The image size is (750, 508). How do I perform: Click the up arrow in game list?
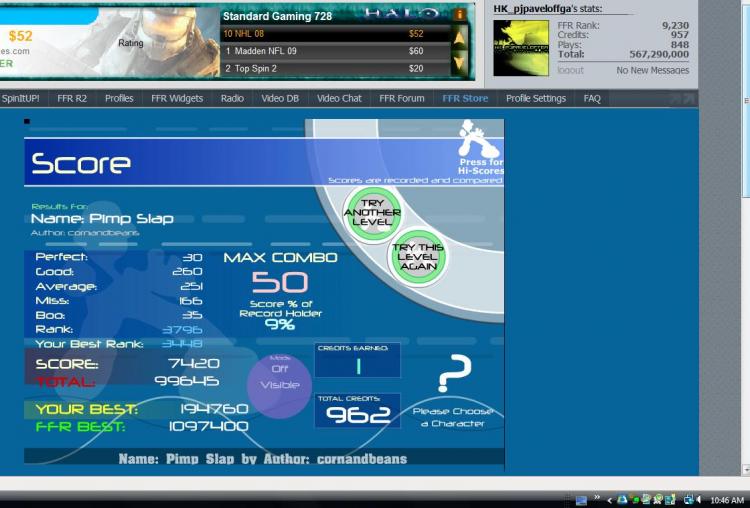point(459,38)
